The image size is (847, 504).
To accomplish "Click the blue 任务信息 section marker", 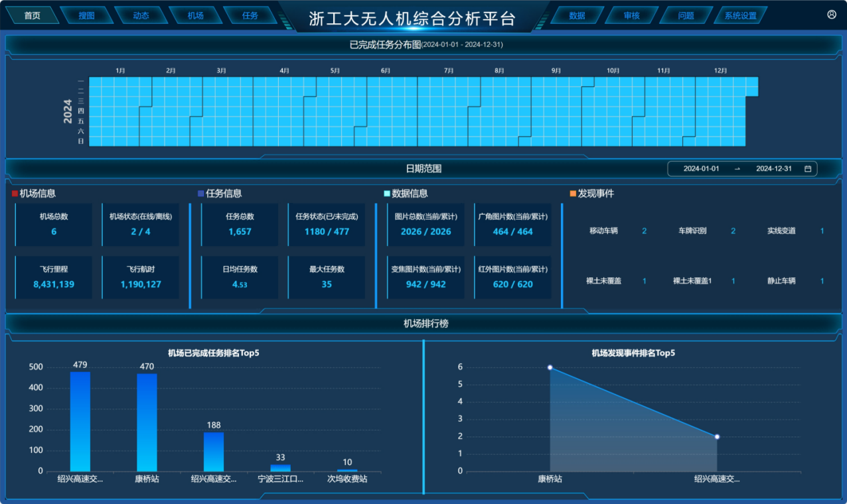I will [201, 194].
